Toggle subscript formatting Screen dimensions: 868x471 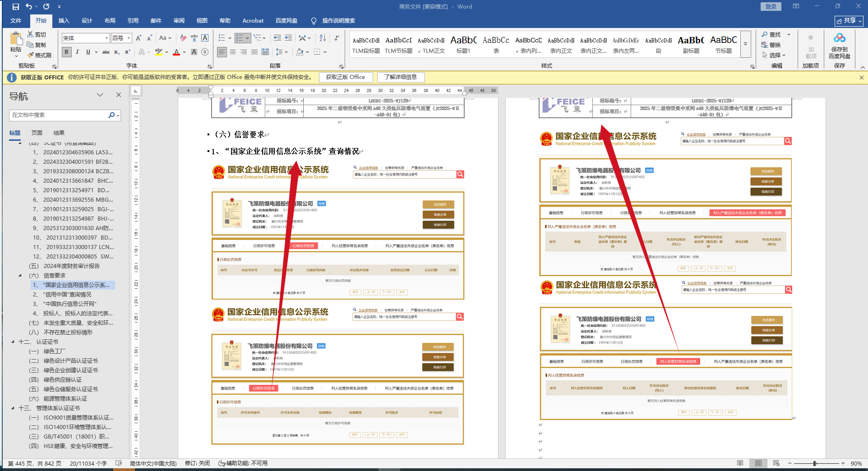tap(117, 52)
